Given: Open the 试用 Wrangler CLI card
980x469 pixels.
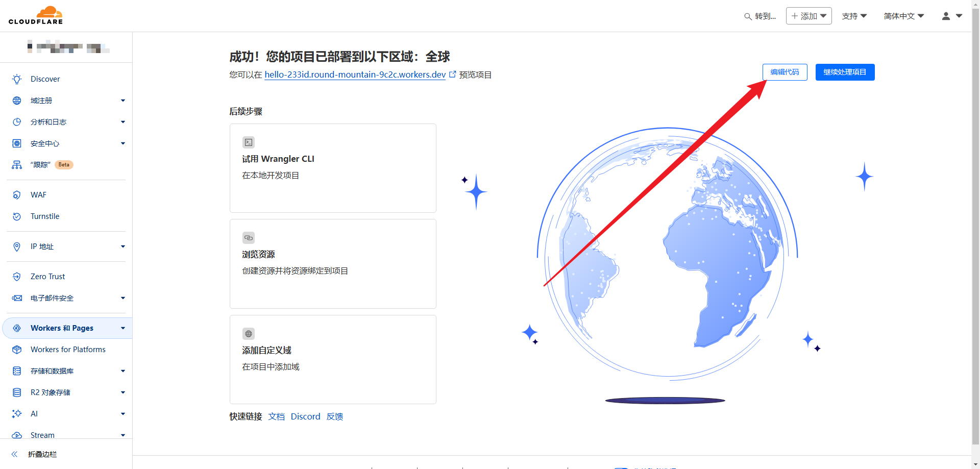Looking at the screenshot, I should [333, 168].
